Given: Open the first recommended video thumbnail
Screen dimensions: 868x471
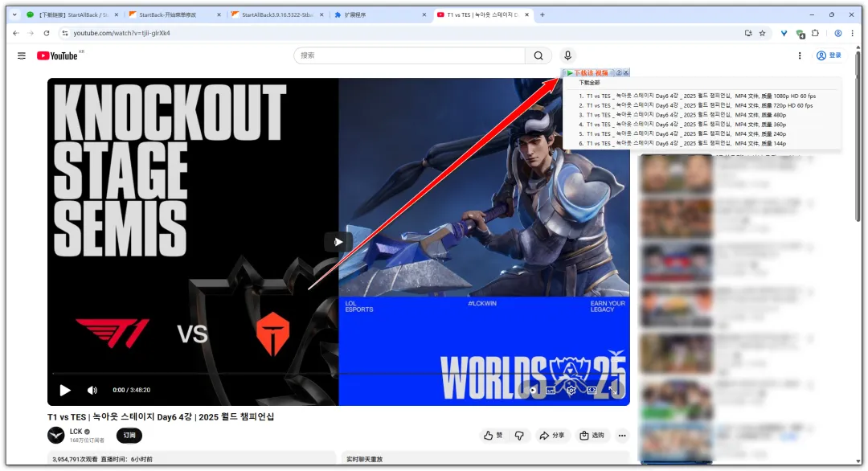Looking at the screenshot, I should coord(676,174).
